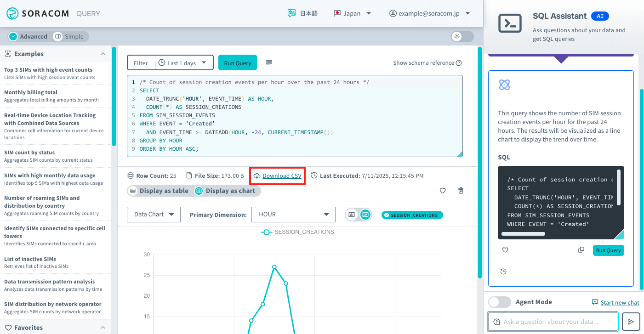Open the example@soracom.jp account menu

click(x=430, y=13)
